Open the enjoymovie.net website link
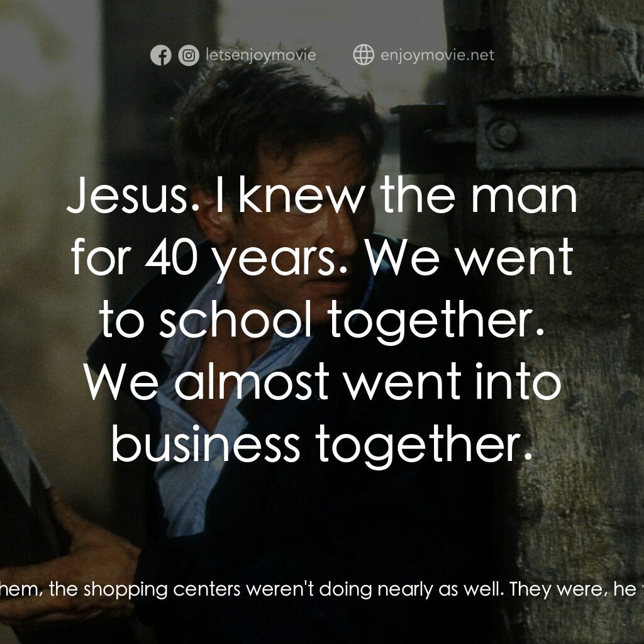644x644 pixels. 438,55
